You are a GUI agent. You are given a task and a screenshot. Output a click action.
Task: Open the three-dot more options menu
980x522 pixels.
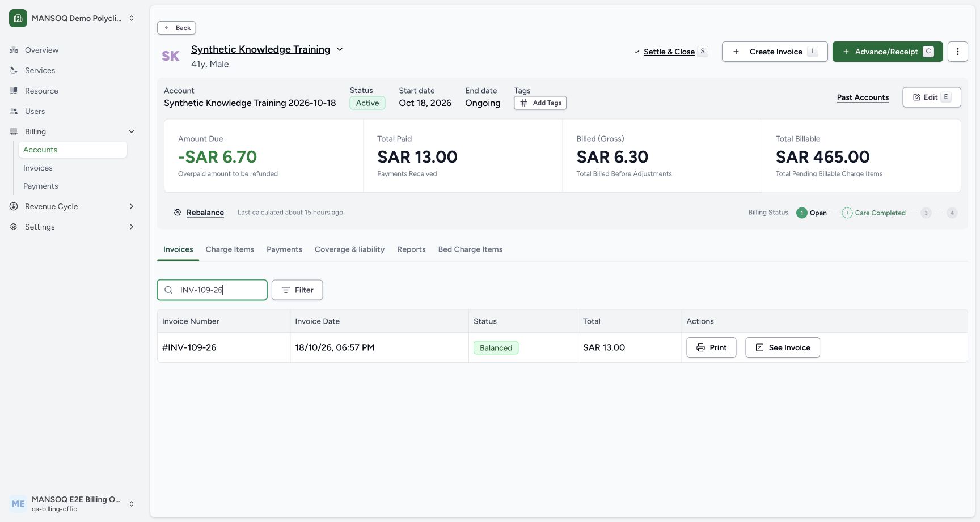click(x=958, y=52)
